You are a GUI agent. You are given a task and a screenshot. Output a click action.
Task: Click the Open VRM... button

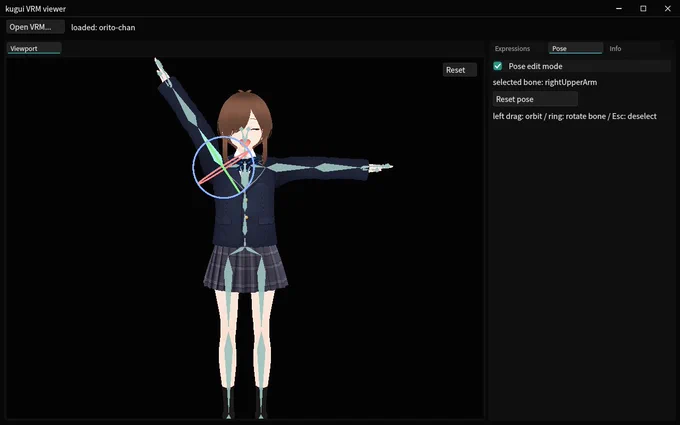(x=36, y=27)
